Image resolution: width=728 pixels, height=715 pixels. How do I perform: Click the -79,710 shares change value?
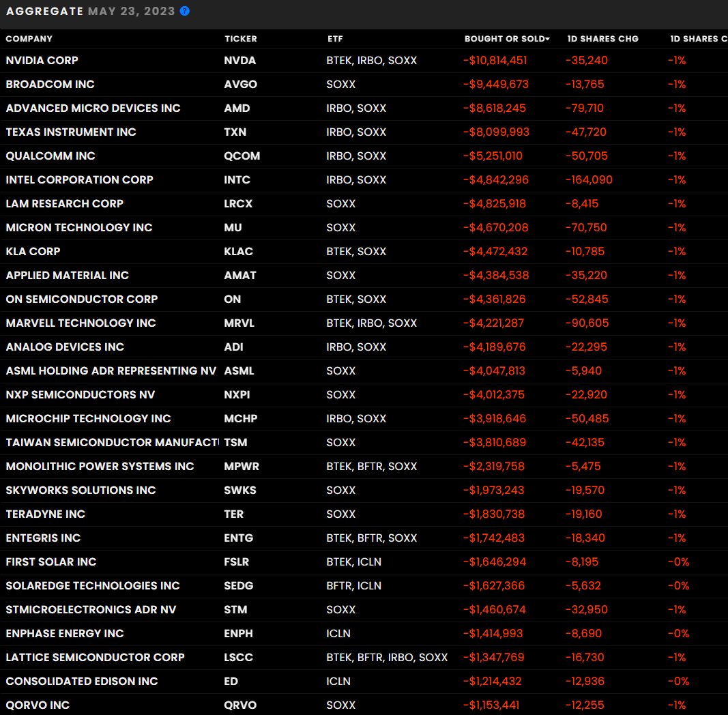(x=585, y=108)
